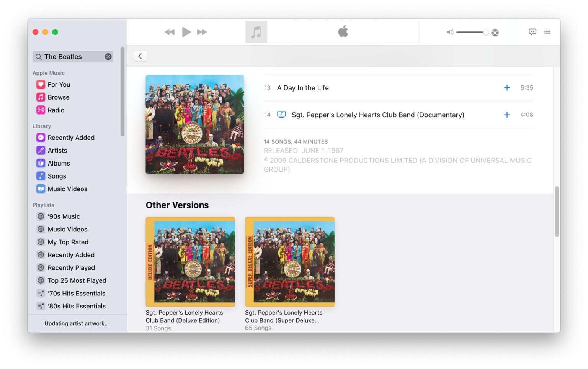Open the '90s Music smart playlist
The width and height of the screenshot is (588, 369).
(x=64, y=216)
